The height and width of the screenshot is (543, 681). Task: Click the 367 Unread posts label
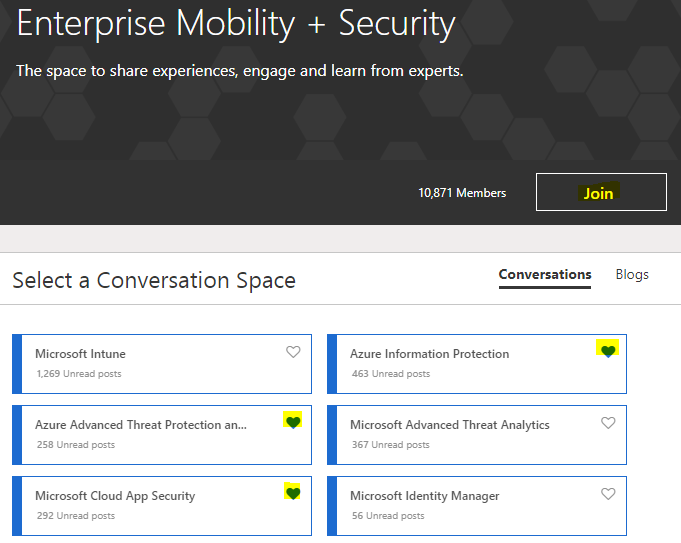(x=391, y=445)
